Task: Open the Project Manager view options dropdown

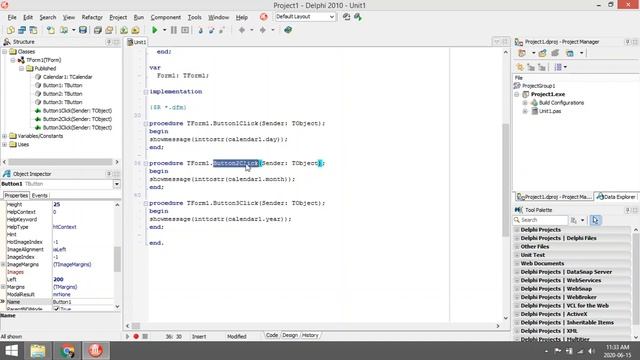Action: click(x=565, y=67)
